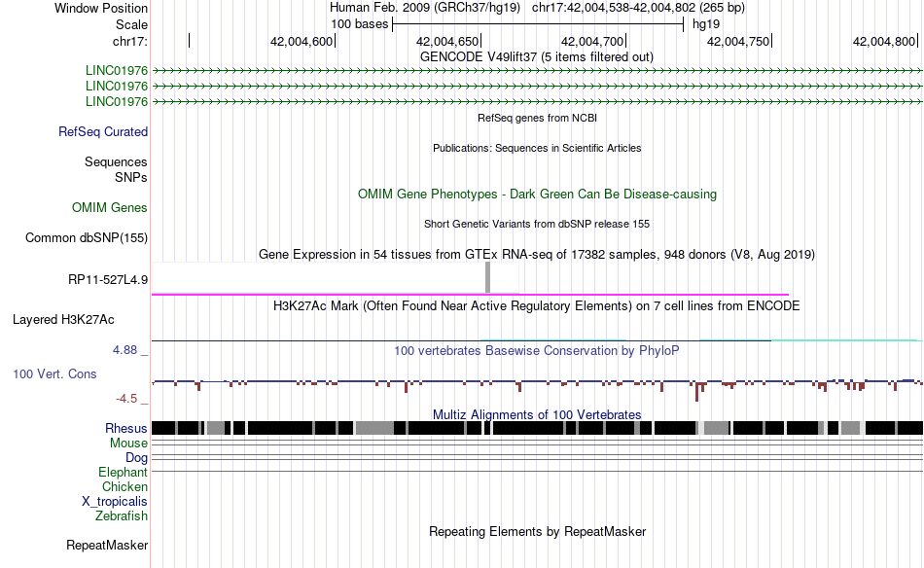Click the Mouse alignment label
924x568 pixels.
point(128,444)
